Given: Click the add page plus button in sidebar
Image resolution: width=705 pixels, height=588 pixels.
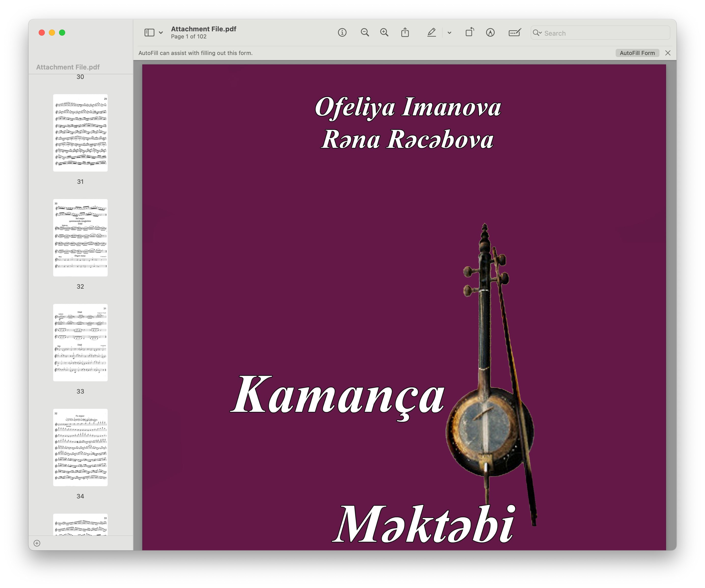Looking at the screenshot, I should point(37,543).
